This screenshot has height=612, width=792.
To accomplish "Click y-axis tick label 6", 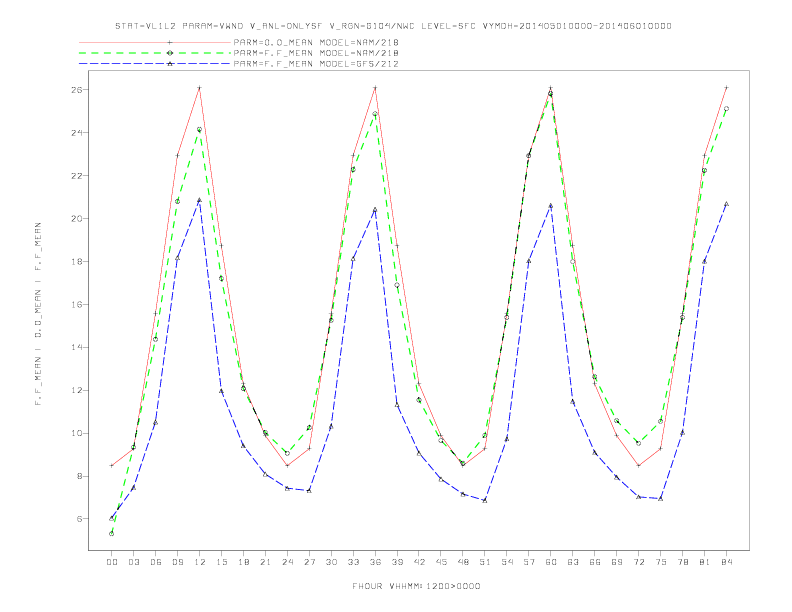I will [x=81, y=519].
